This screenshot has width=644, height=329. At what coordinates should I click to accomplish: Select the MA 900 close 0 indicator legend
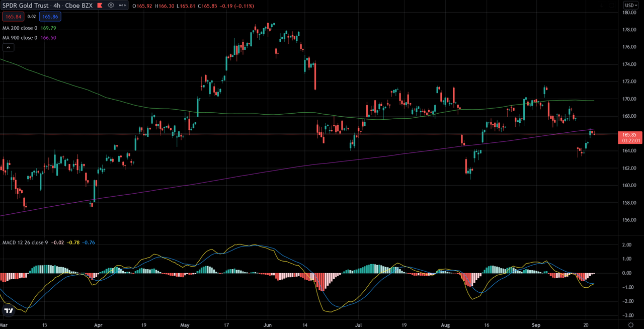(x=20, y=38)
